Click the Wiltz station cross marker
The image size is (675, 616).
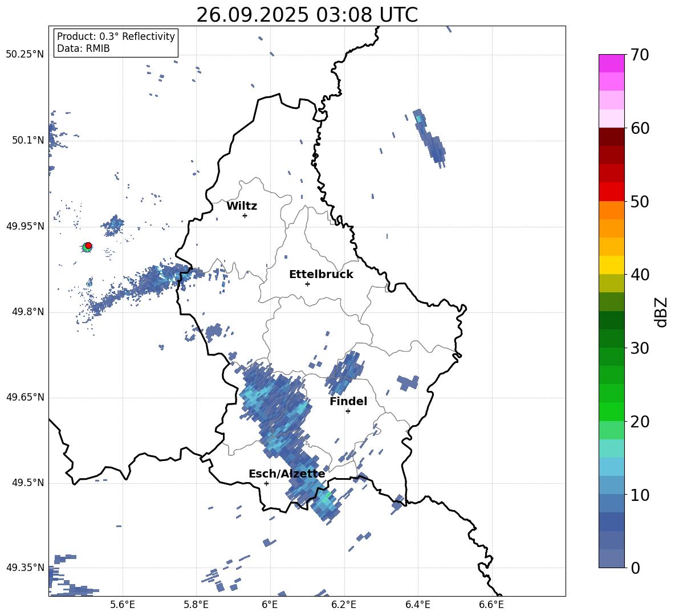(x=245, y=215)
